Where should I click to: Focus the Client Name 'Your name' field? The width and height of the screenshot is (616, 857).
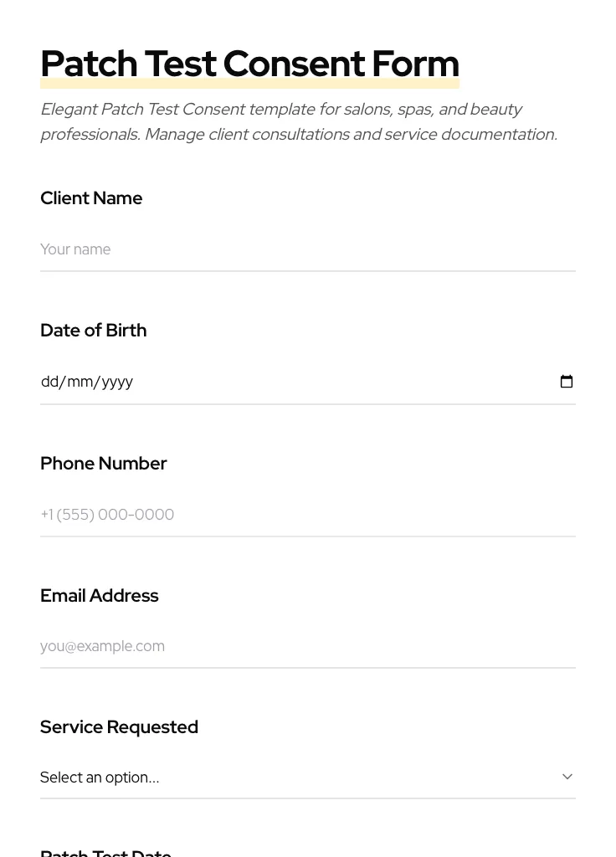tap(307, 249)
